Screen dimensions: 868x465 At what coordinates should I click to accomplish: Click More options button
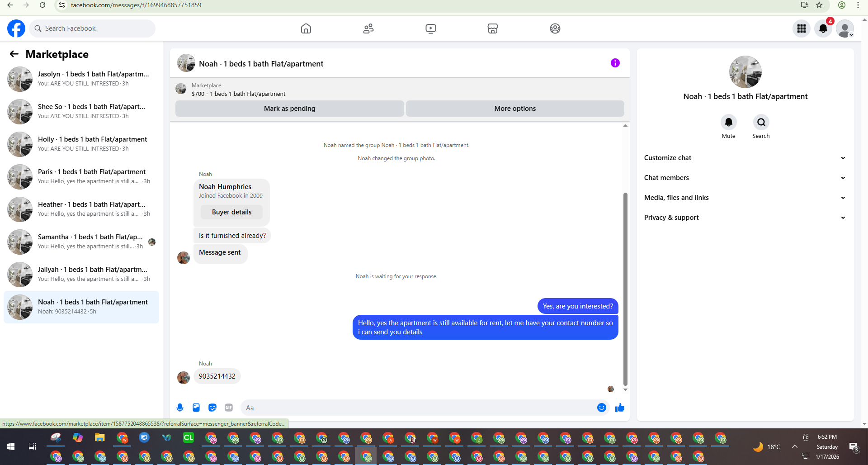coord(515,109)
